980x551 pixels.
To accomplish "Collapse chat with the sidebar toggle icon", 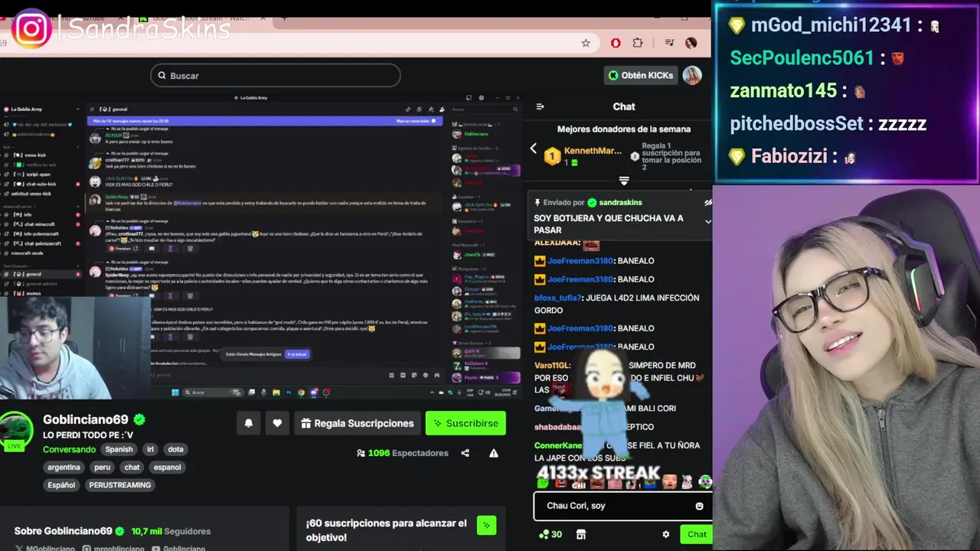I will [x=540, y=106].
